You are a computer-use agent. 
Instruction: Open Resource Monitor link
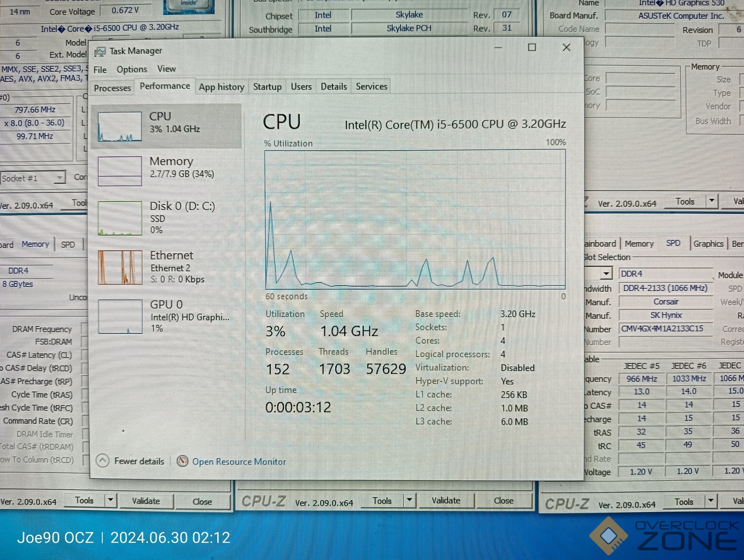tap(239, 462)
